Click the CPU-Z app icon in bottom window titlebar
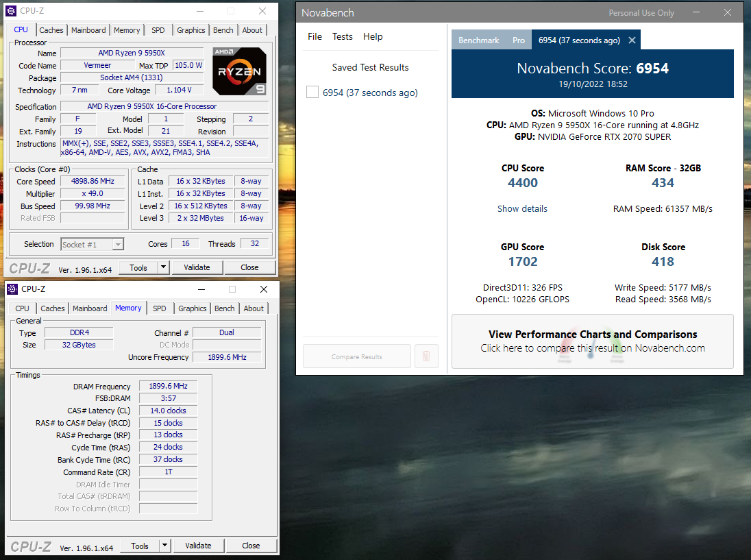Viewport: 751px width, 560px height. click(x=12, y=289)
